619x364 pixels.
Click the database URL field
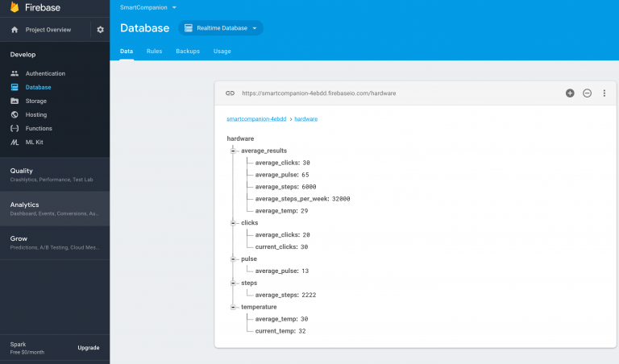point(319,93)
